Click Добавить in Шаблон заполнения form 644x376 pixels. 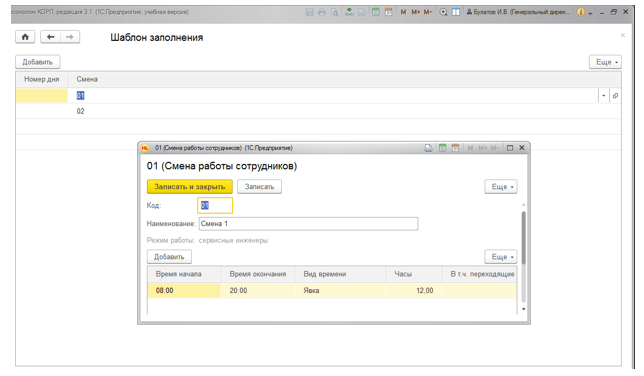[x=37, y=62]
